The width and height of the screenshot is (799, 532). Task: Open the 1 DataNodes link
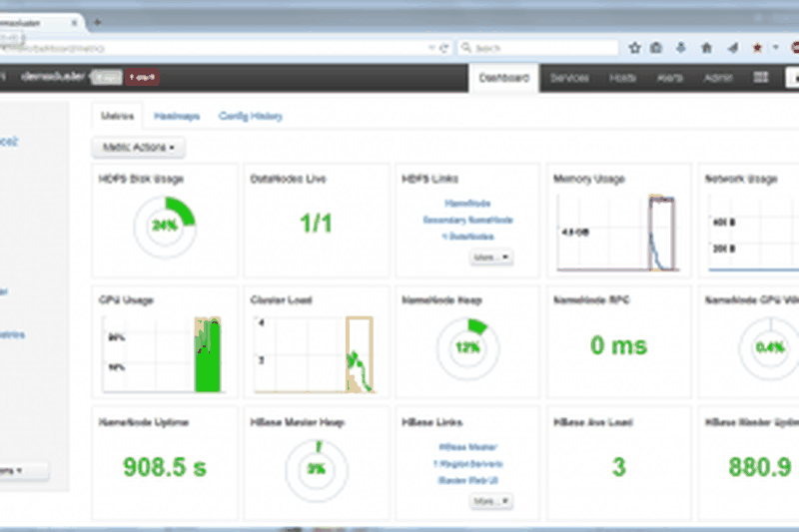pos(467,237)
